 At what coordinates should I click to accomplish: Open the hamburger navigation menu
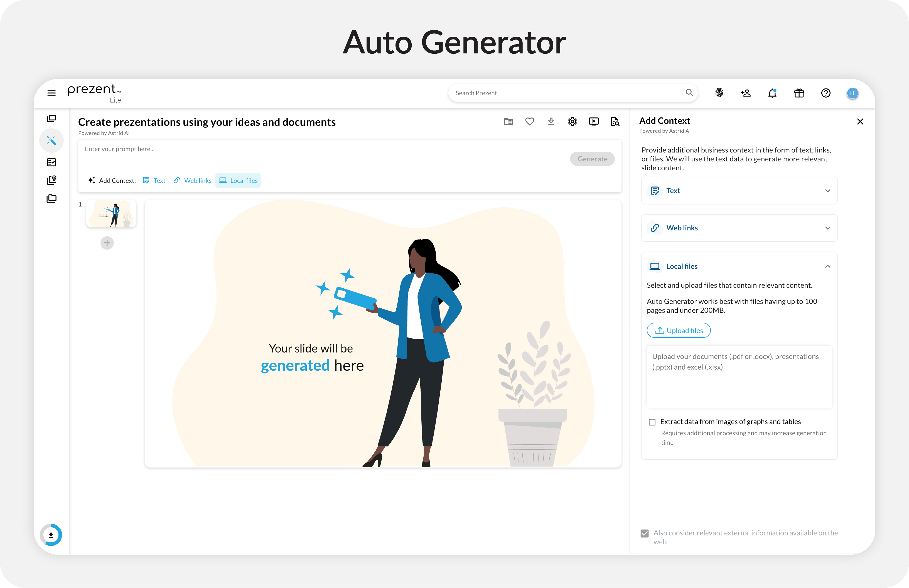[51, 93]
